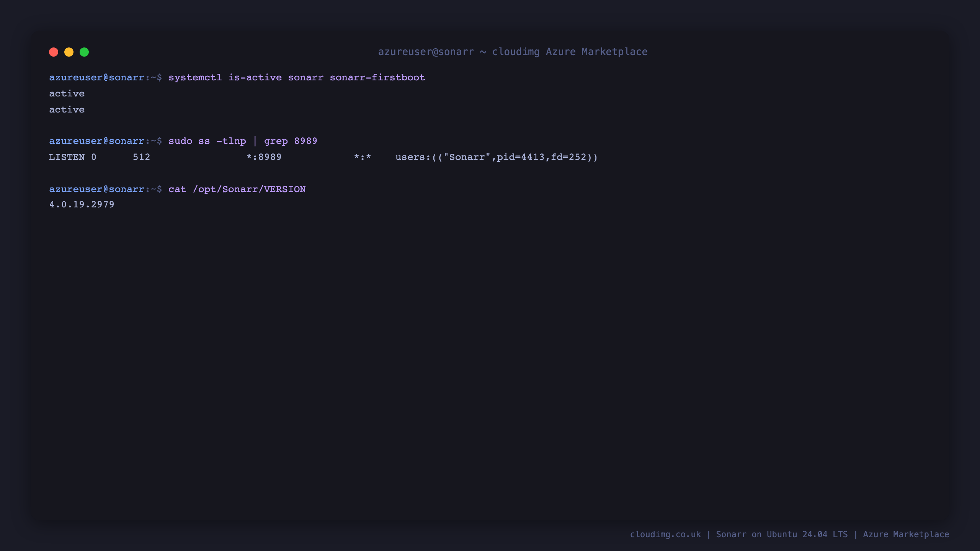This screenshot has height=551, width=980.
Task: Maximize the terminal with the green button
Action: 84,52
